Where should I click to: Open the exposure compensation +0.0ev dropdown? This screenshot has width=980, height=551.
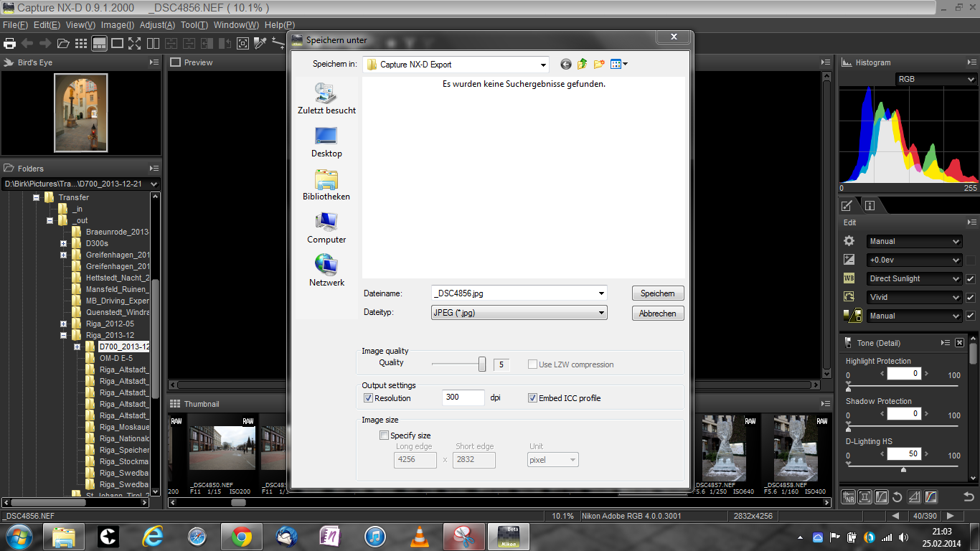click(914, 260)
